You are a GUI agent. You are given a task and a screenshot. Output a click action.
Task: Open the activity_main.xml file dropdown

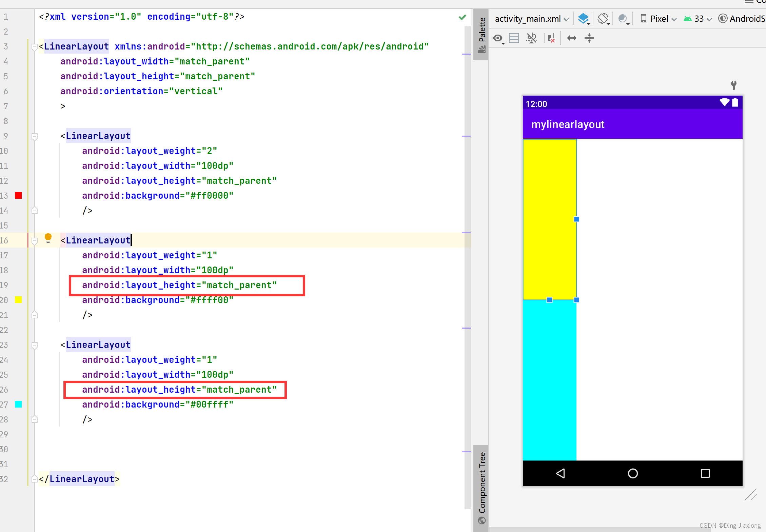(532, 19)
